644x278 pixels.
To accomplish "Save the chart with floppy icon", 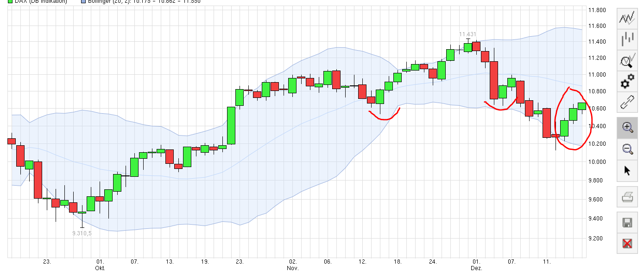I will 628,223.
